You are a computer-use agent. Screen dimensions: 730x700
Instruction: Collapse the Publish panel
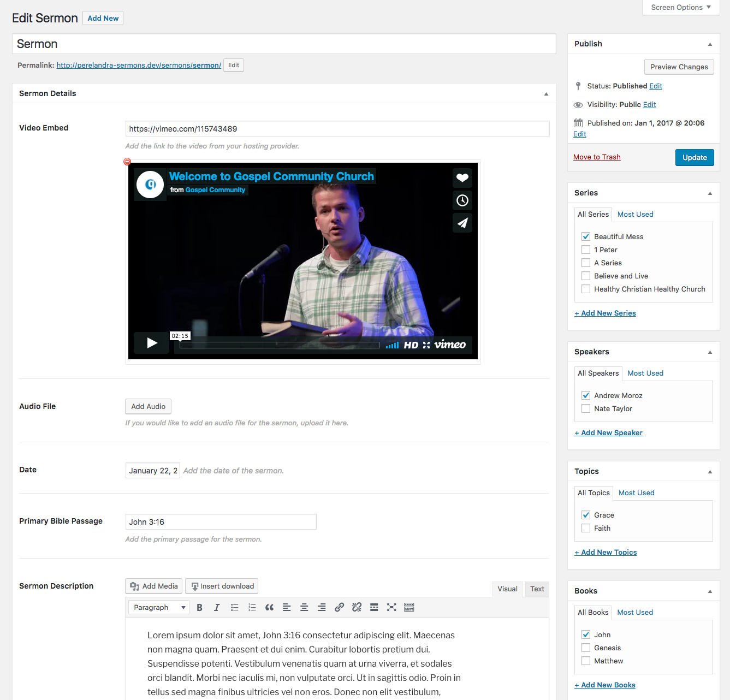pos(710,44)
